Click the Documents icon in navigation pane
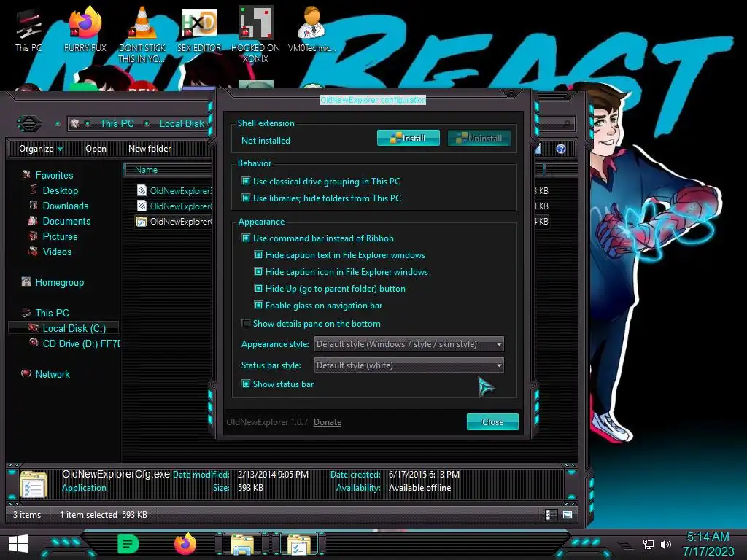The height and width of the screenshot is (560, 747). tap(33, 220)
